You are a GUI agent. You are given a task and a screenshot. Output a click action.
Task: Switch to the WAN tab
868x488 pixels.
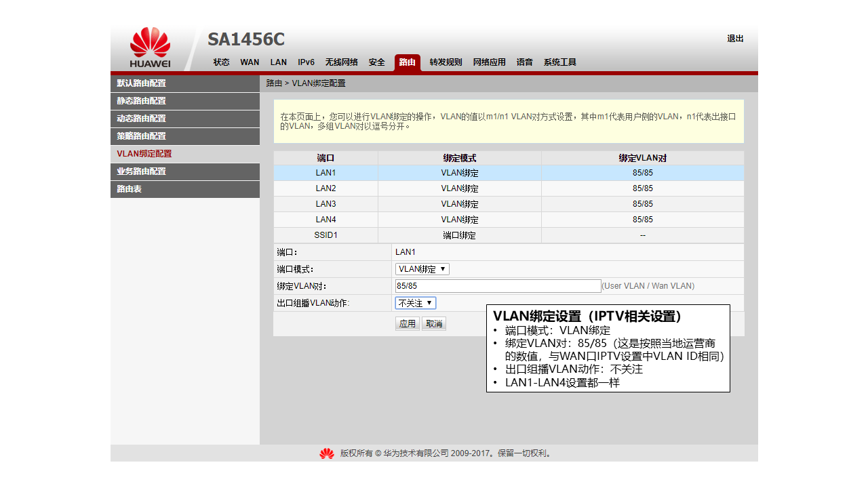pyautogui.click(x=250, y=62)
